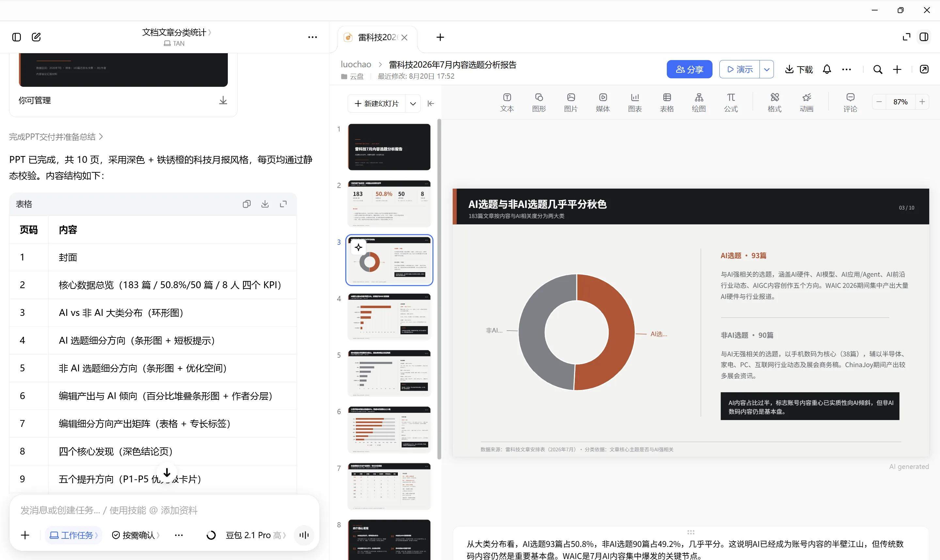Insert a 表格 table from toolbar
Screen dimensions: 940x560
(667, 103)
